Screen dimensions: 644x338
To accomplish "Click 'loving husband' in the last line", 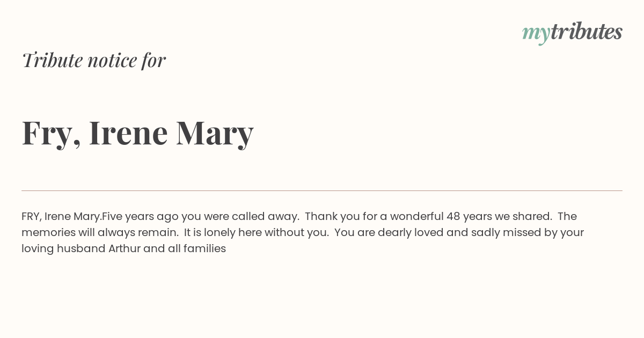I will coord(63,249).
